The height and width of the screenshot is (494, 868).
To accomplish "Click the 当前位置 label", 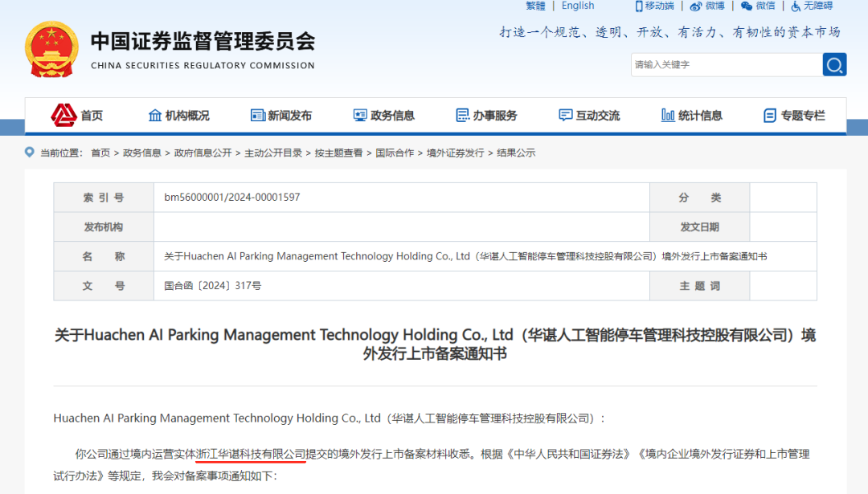I will [x=61, y=153].
